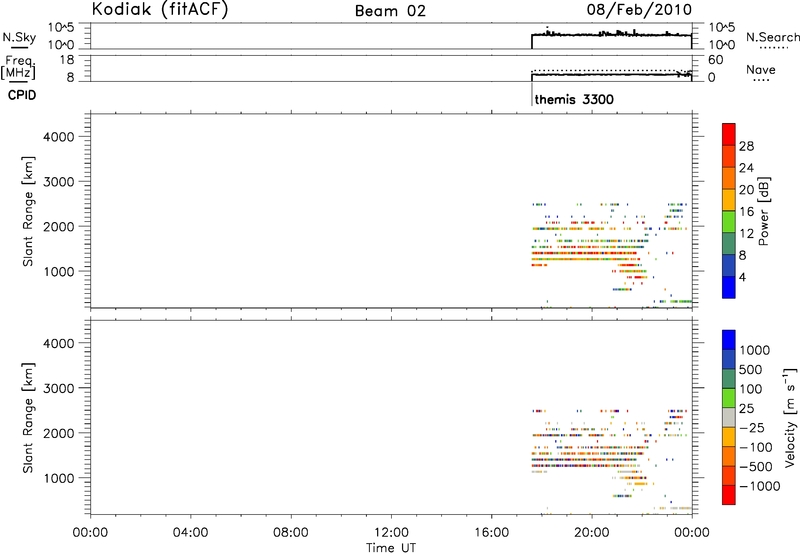Click the 'N.Sky' legend label
Viewport: 800px width, 554px height.
(x=19, y=38)
